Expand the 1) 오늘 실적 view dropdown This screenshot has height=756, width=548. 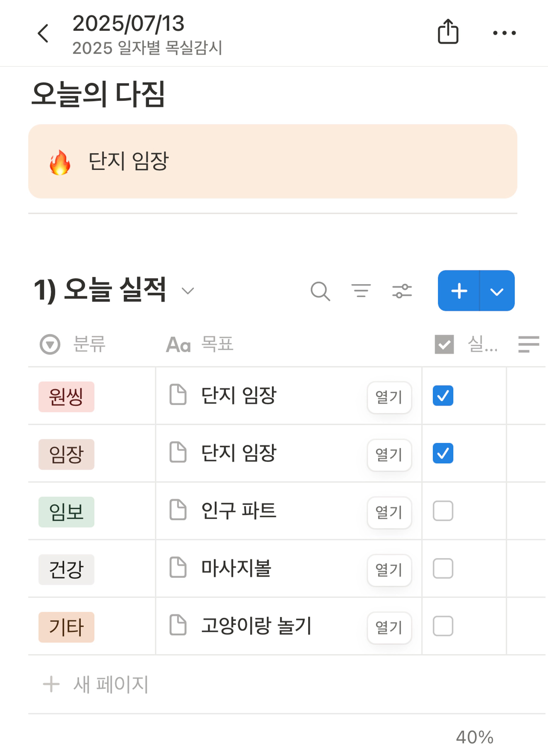[x=188, y=291]
